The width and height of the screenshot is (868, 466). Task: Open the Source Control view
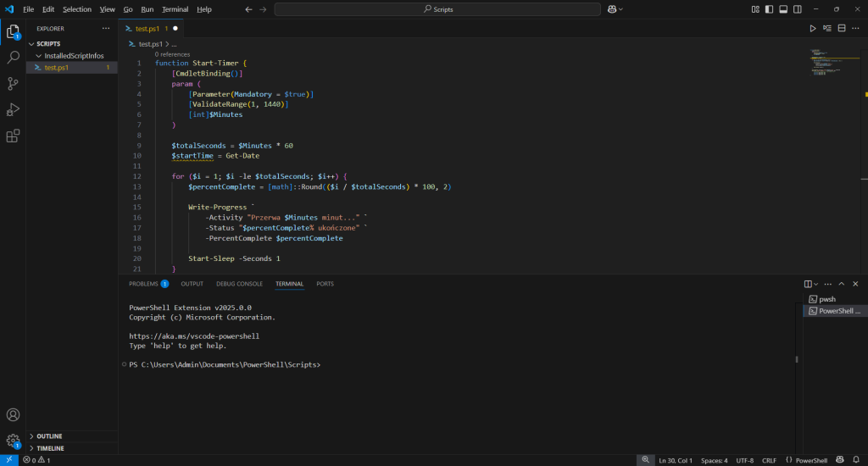click(x=13, y=84)
